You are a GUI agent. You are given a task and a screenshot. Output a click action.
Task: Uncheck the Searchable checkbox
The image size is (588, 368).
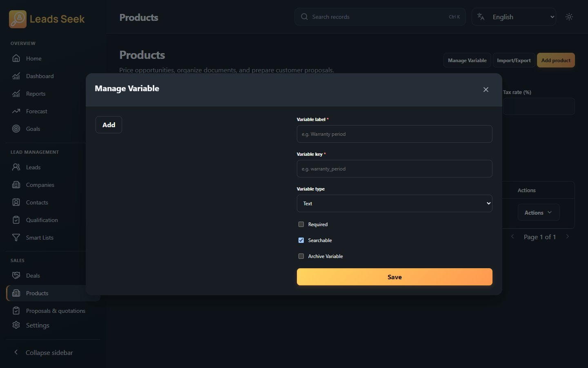coord(301,240)
